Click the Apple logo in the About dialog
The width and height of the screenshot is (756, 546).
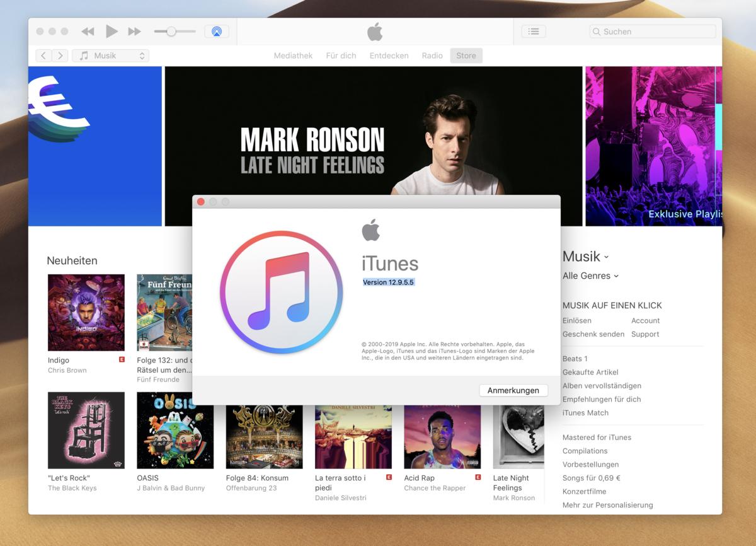pos(371,230)
